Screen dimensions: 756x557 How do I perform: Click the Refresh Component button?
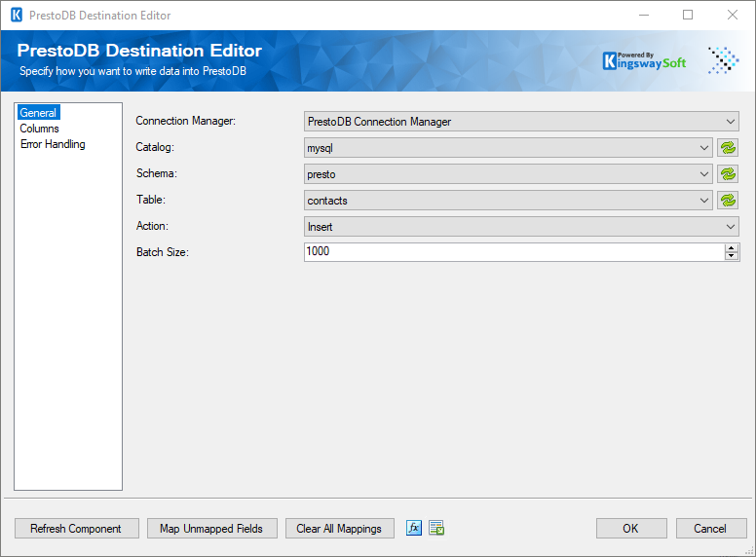77,529
